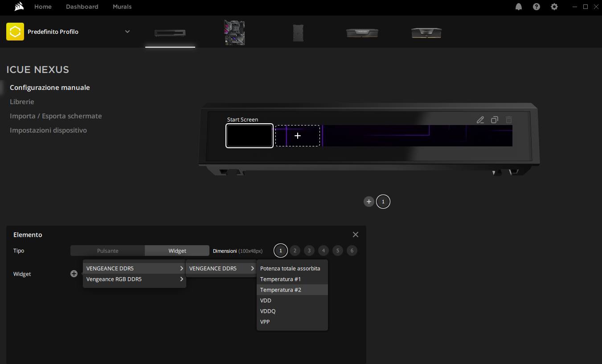This screenshot has width=602, height=364.
Task: Select Potenza totale assorbita sensor
Action: click(292, 268)
